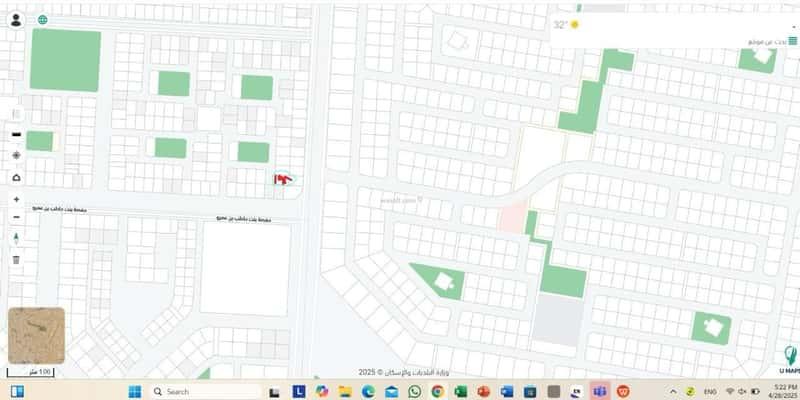
Task: Switch basemap via satellite thumbnail
Action: coord(36,335)
